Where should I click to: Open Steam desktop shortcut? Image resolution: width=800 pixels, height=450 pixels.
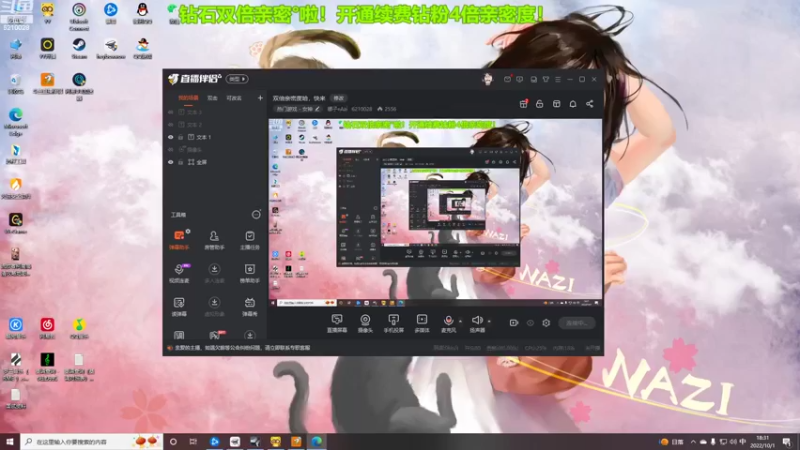[x=79, y=49]
